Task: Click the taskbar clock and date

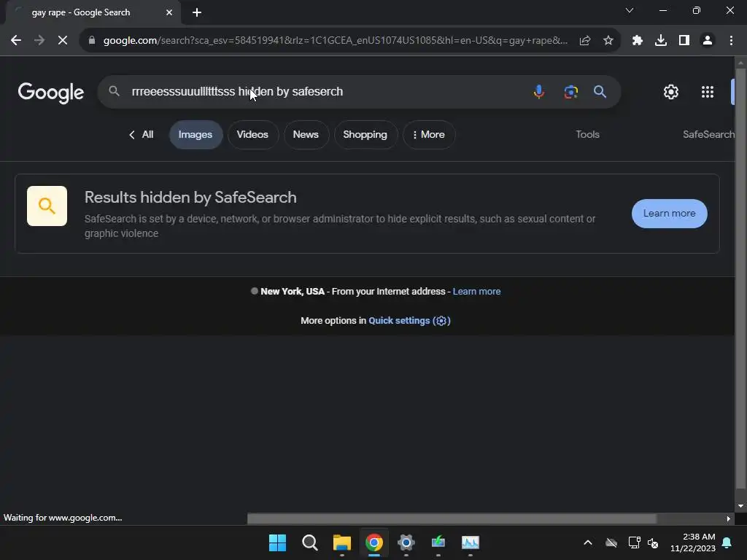Action: point(693,542)
